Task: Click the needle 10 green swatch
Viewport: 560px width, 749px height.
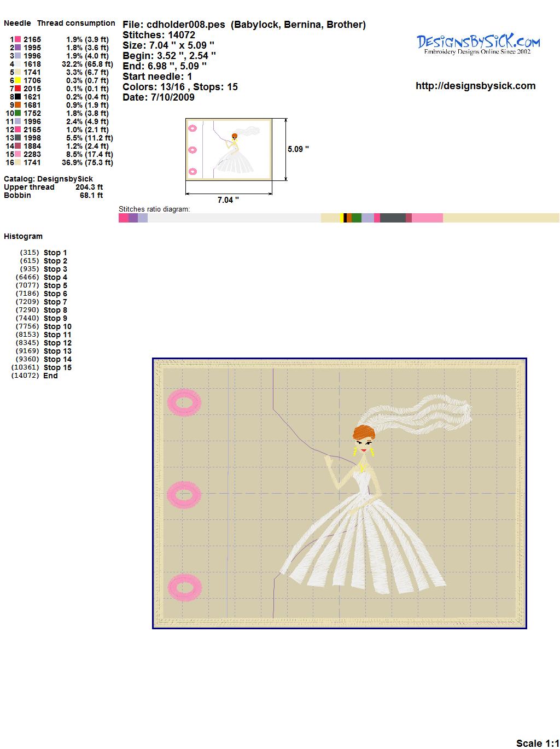Action: tap(17, 113)
